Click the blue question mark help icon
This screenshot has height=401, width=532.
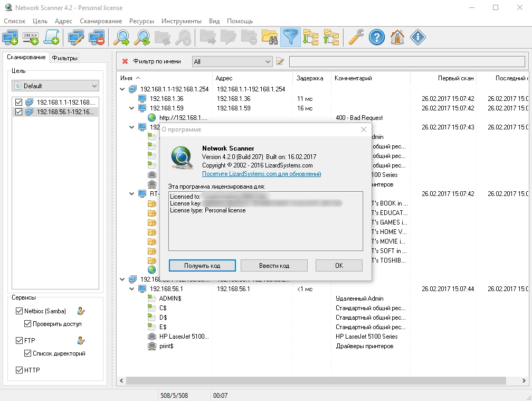[377, 38]
